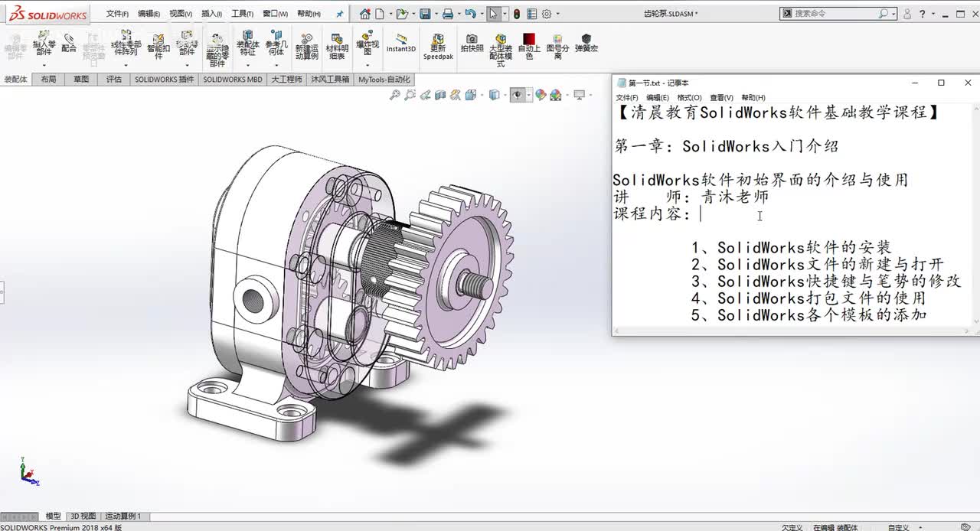The width and height of the screenshot is (980, 531).
Task: Switch to the 评估 tab
Action: pyautogui.click(x=114, y=80)
